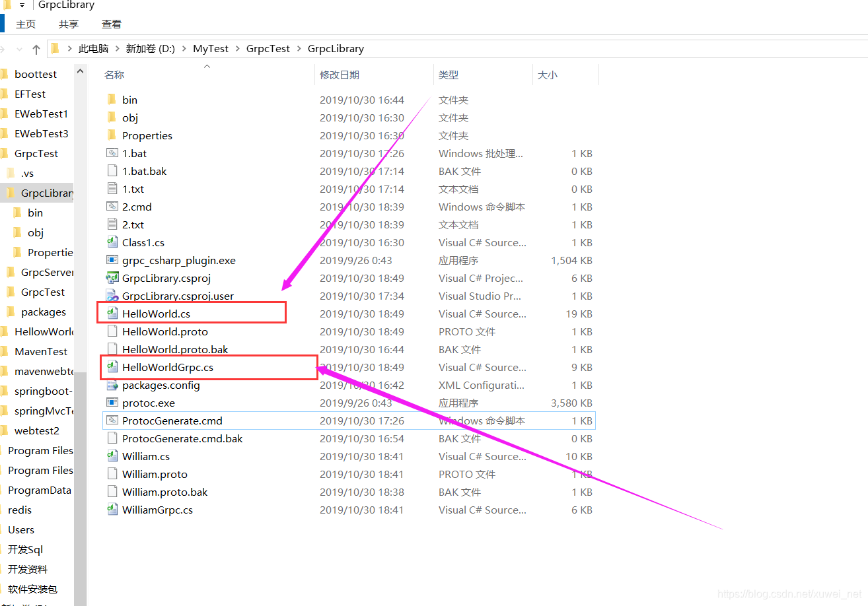
Task: Select the GrpcLibrary.csproj.user file icon
Action: pos(111,296)
